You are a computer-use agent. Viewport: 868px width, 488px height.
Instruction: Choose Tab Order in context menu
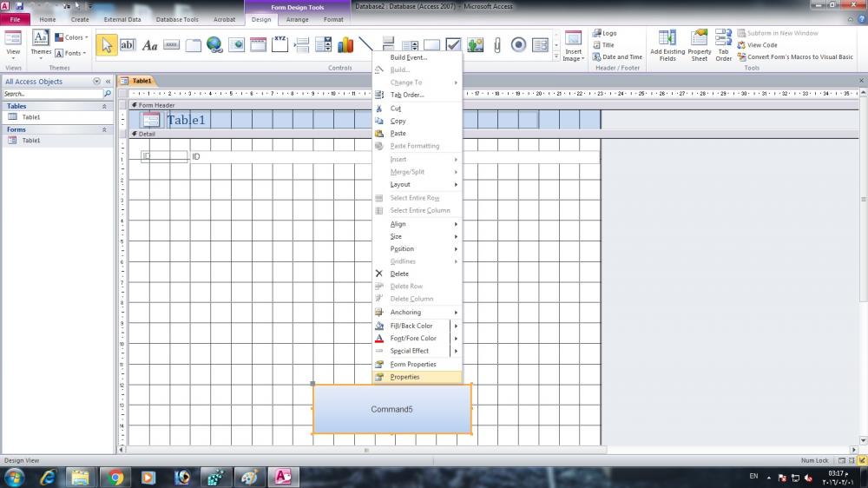point(418,95)
